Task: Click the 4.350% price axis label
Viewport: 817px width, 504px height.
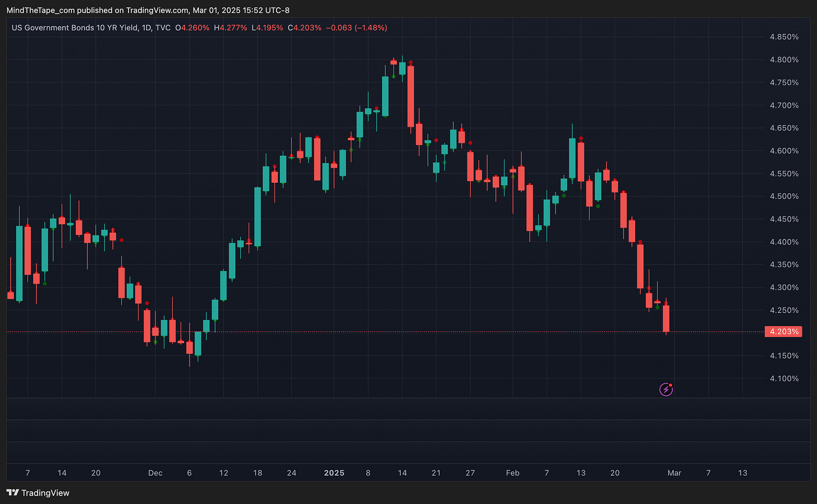Action: tap(784, 265)
